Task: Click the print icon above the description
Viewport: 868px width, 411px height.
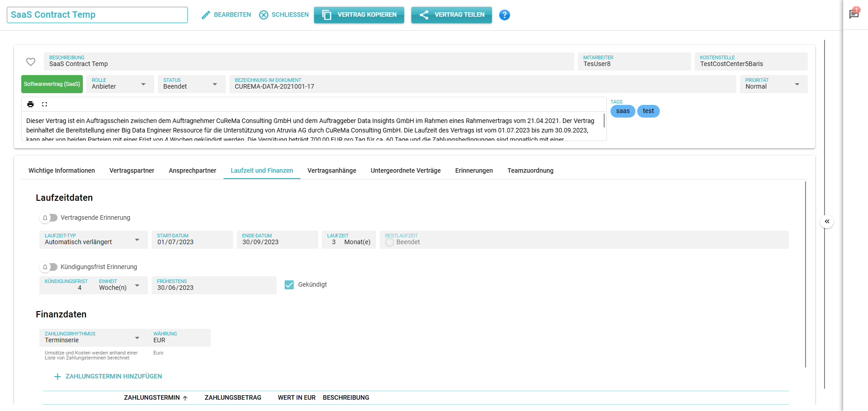Action: 30,104
